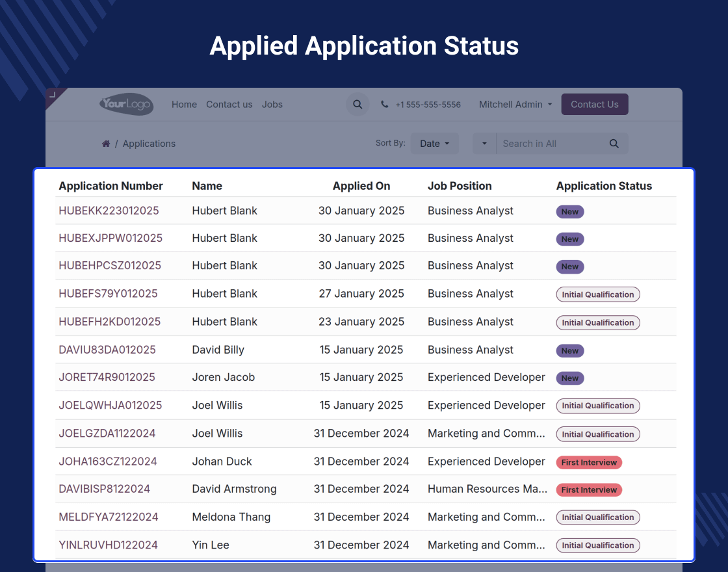Click the phone icon beside +1 555-555-5556
The width and height of the screenshot is (728, 572).
[x=384, y=105]
